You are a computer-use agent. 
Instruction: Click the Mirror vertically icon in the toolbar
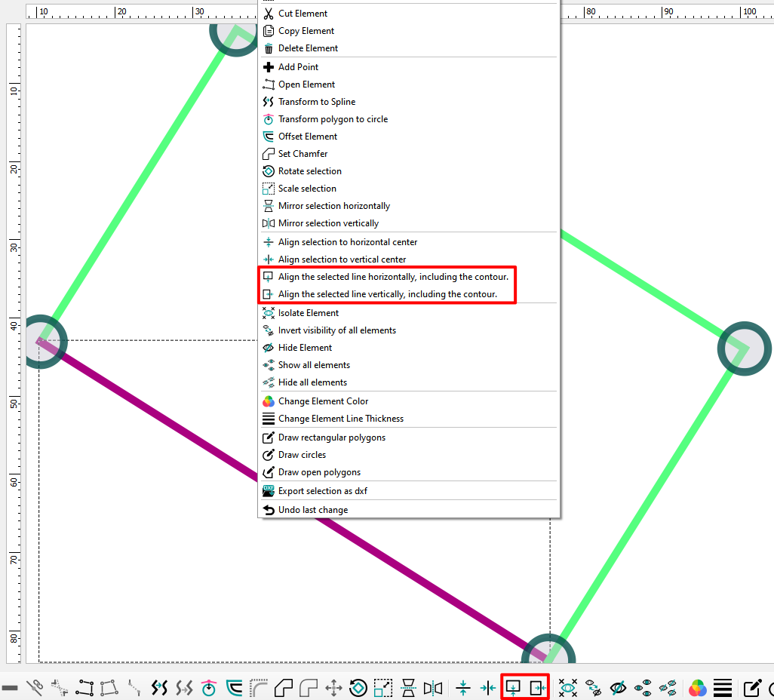point(433,688)
